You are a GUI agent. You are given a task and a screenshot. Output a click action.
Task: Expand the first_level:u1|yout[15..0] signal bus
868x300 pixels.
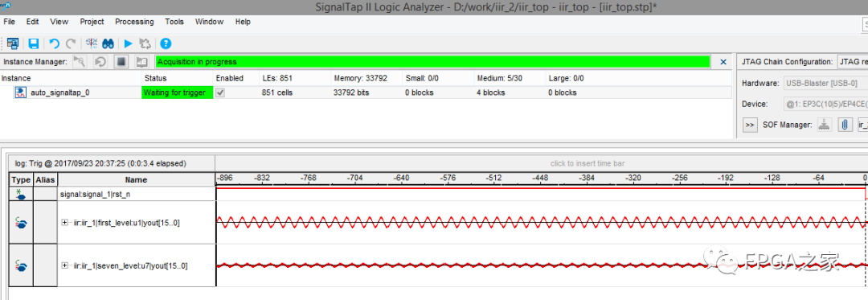point(65,223)
